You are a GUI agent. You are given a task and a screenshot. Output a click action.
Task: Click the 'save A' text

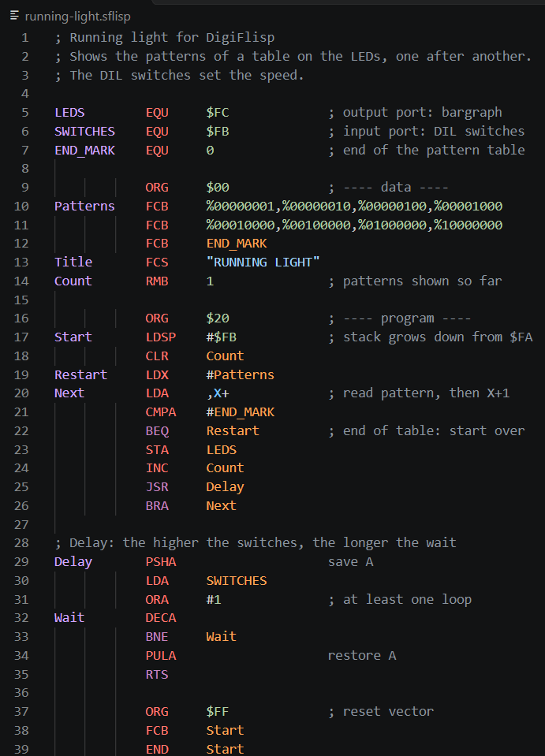pyautogui.click(x=351, y=562)
